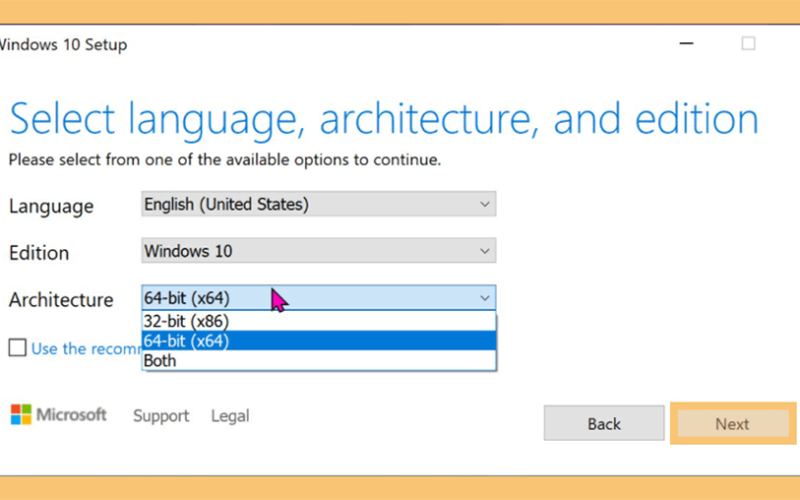
Task: Select Both in the architecture list
Action: (318, 360)
